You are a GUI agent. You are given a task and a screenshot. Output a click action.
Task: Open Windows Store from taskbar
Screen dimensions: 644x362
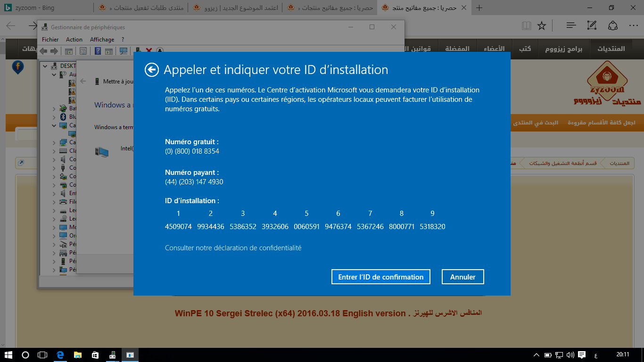pyautogui.click(x=95, y=355)
